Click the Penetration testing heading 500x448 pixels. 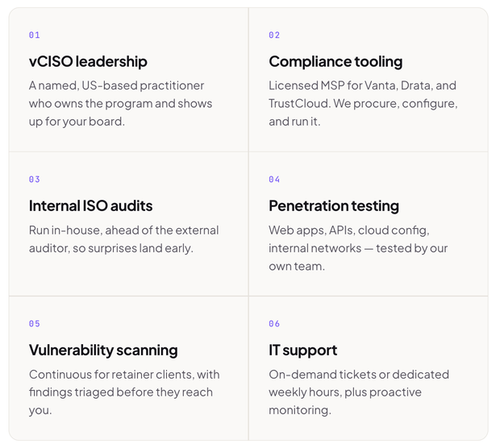click(x=334, y=206)
